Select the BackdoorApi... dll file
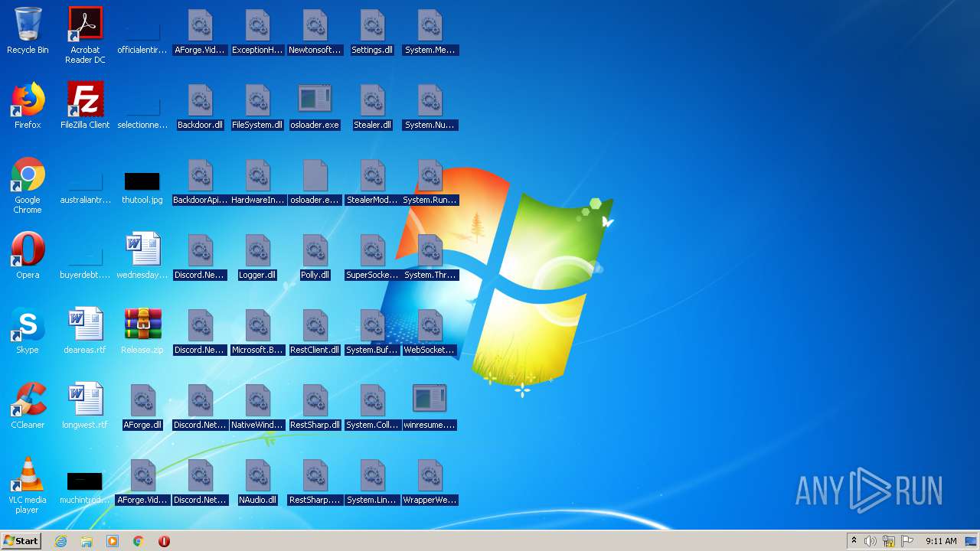The image size is (980, 551). pyautogui.click(x=200, y=181)
